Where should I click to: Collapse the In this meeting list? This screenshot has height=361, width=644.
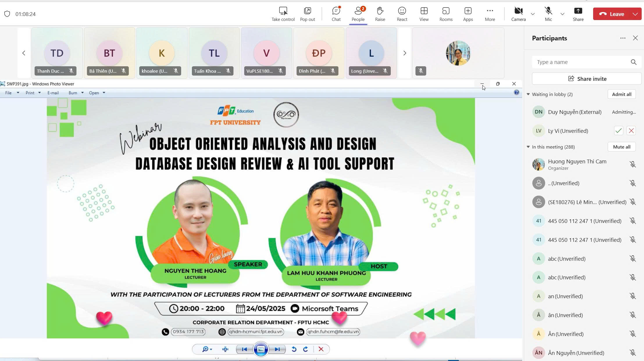click(x=528, y=147)
